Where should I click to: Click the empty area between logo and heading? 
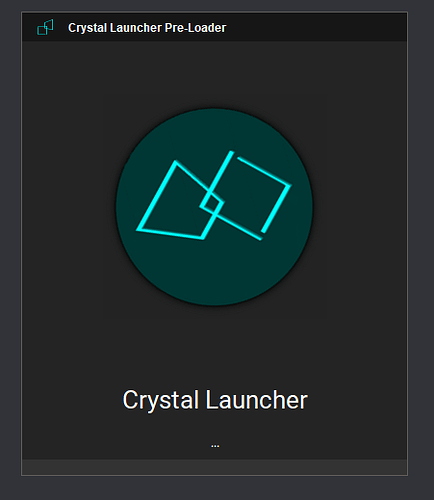point(214,347)
